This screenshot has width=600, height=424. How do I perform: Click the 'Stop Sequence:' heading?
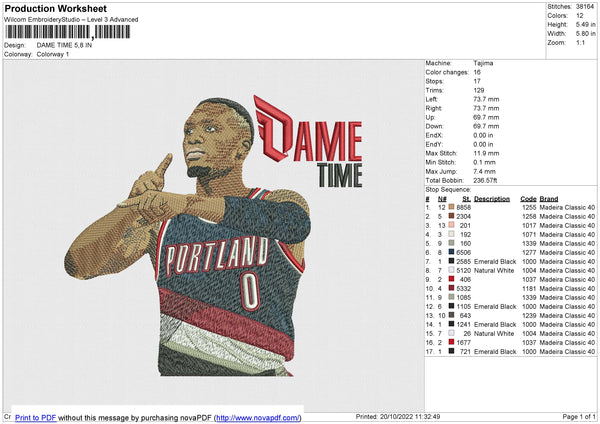tap(448, 189)
